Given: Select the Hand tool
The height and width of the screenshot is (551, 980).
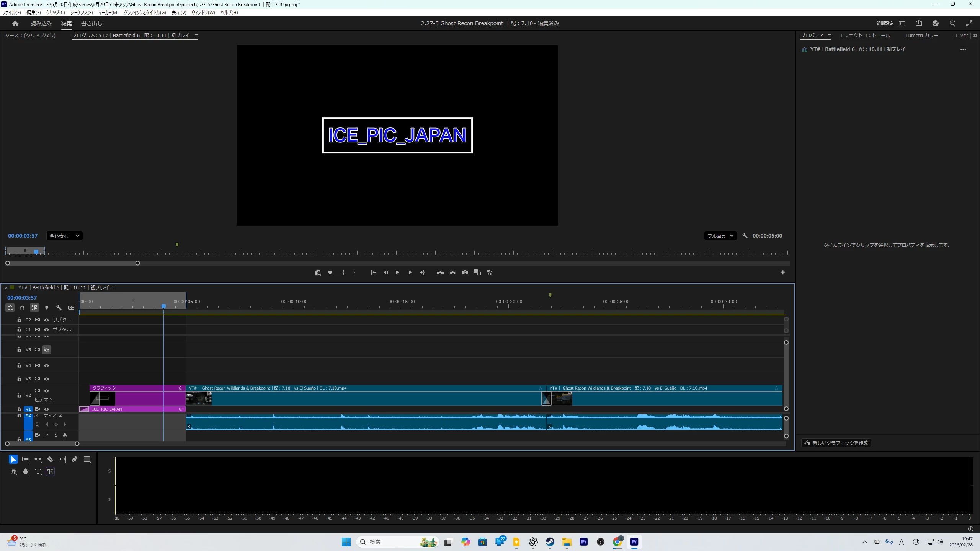Looking at the screenshot, I should 26,471.
